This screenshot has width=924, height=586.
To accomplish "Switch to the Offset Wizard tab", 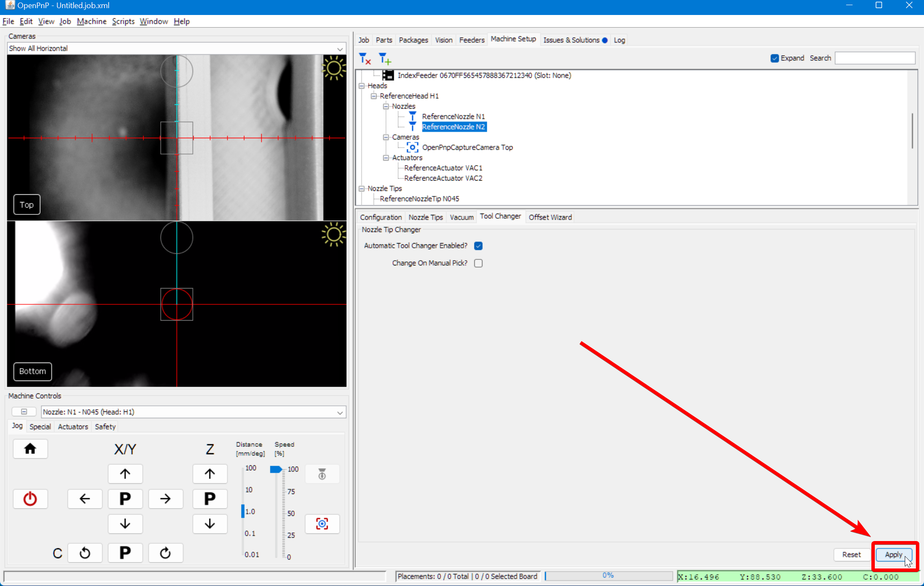I will (x=550, y=217).
